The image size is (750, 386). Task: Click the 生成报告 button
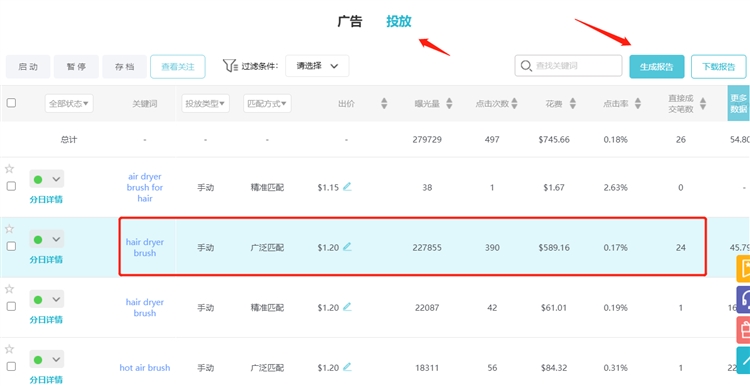(657, 66)
